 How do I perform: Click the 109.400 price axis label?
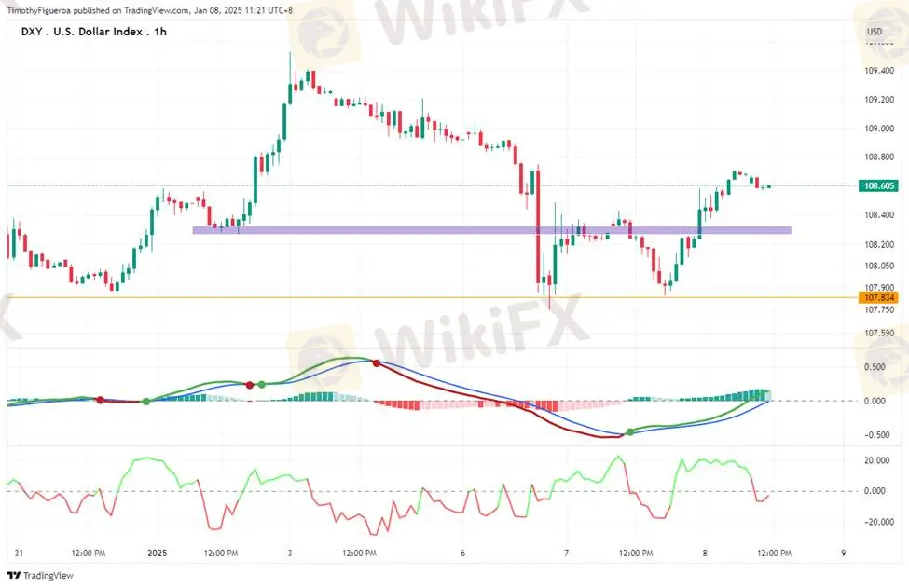coord(879,71)
